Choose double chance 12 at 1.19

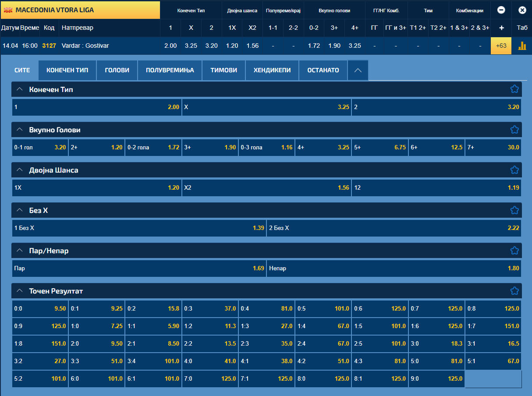click(436, 187)
